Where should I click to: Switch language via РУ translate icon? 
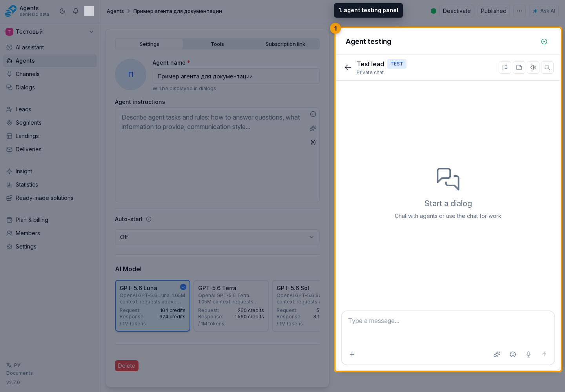(x=13, y=365)
